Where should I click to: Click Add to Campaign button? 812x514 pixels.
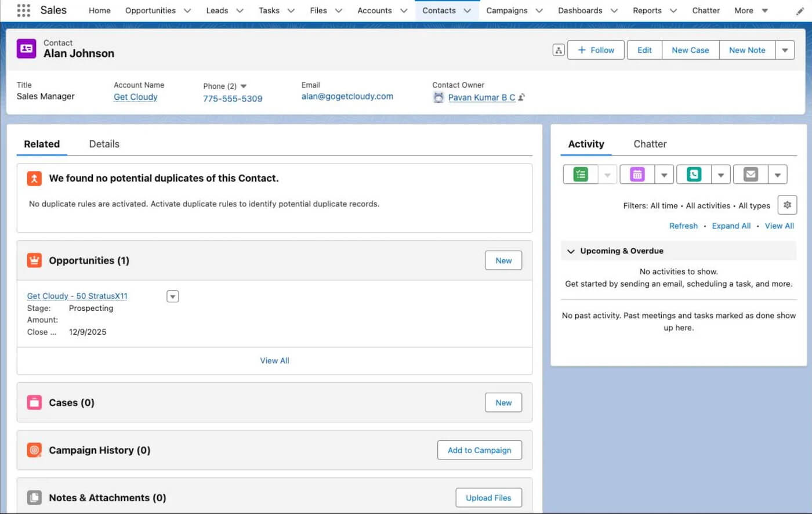(479, 450)
